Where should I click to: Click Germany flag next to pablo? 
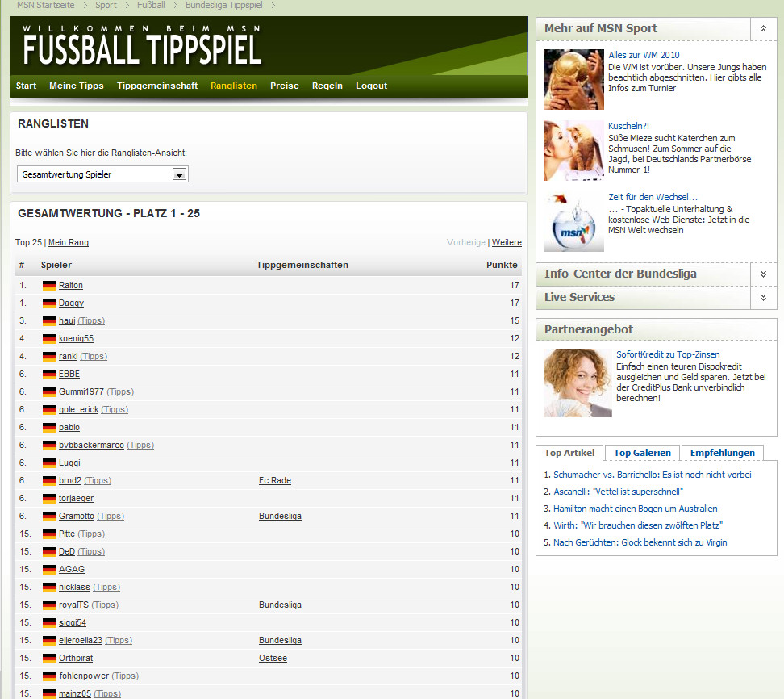[x=49, y=428]
